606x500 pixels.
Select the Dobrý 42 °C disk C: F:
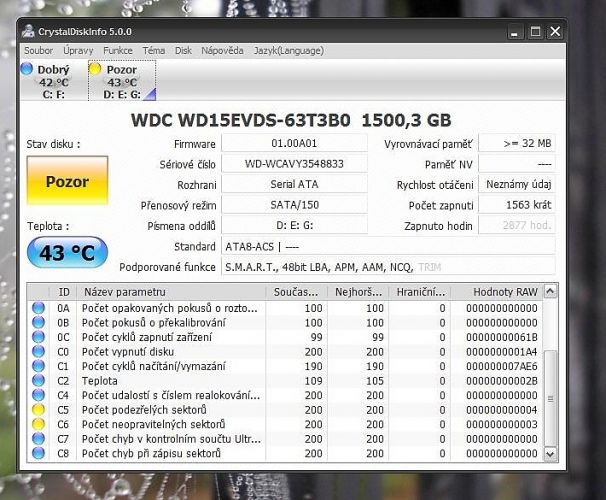[54, 81]
